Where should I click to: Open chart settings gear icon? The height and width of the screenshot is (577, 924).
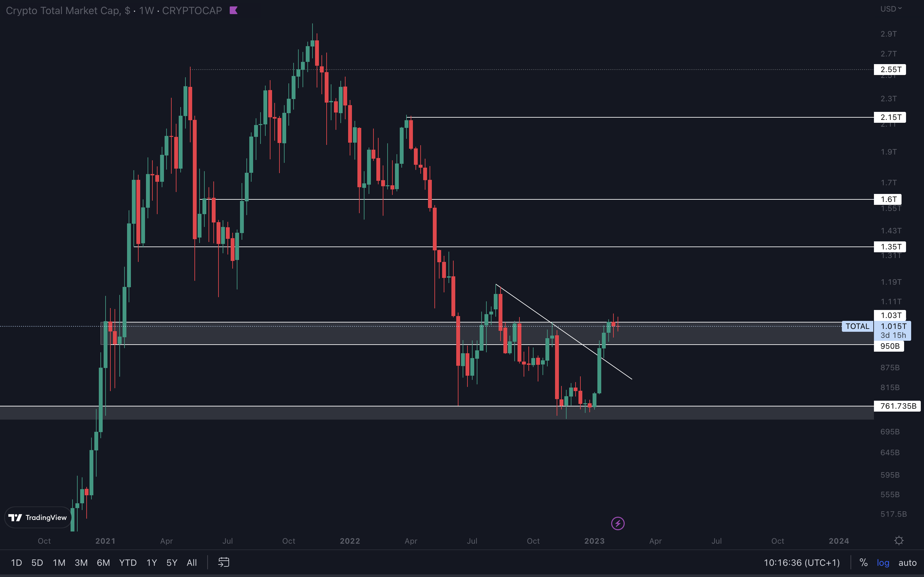(x=899, y=541)
